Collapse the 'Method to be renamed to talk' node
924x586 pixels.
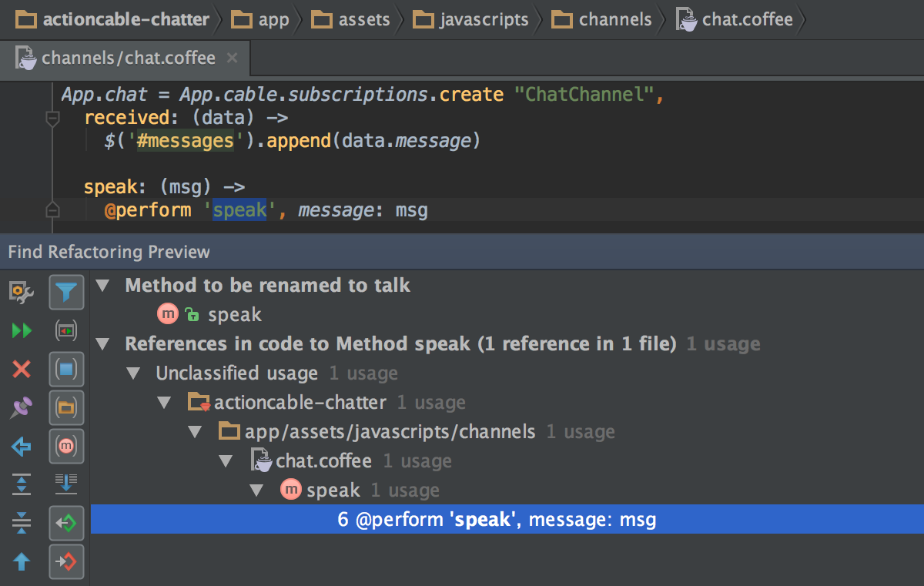tap(102, 286)
